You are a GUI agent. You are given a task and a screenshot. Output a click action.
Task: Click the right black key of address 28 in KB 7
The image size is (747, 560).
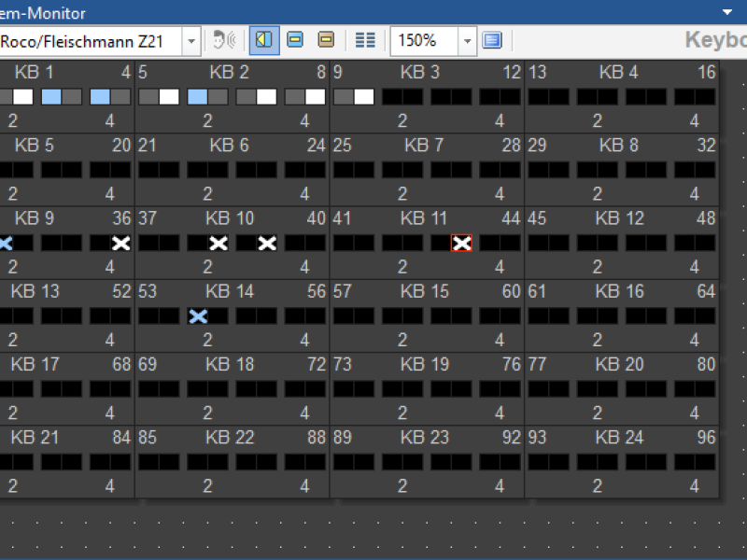[510, 170]
